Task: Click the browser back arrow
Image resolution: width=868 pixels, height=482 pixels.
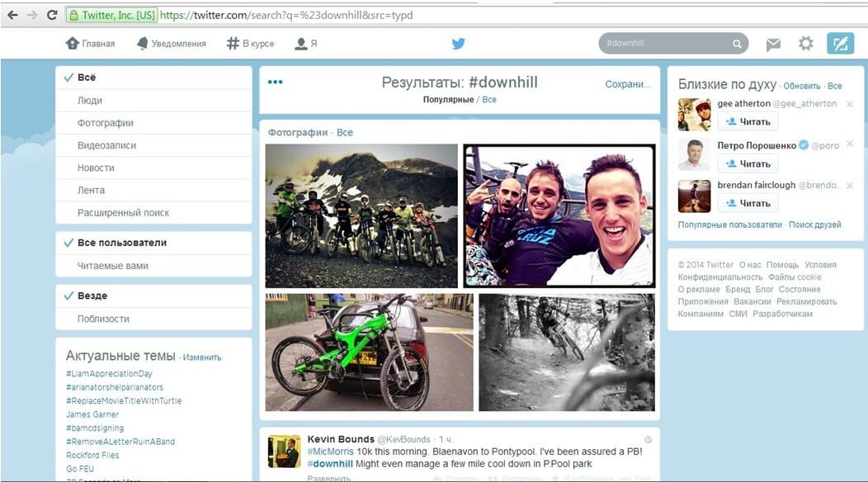Action: (x=12, y=15)
